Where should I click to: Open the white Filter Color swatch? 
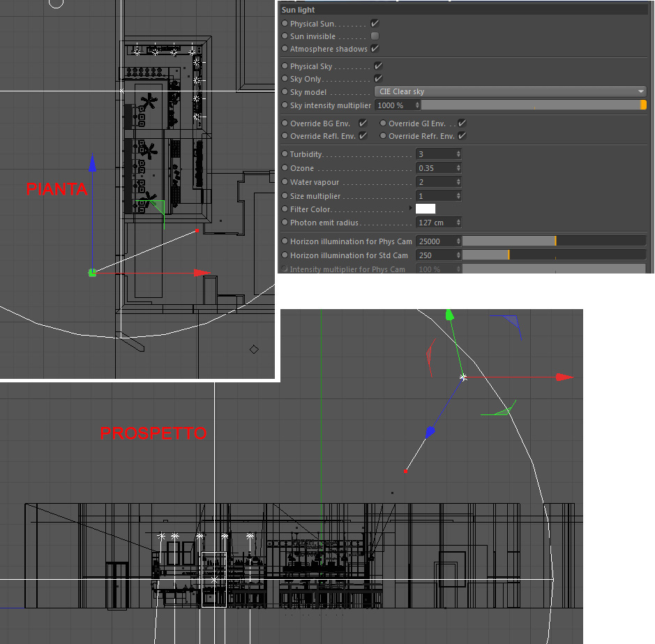tap(426, 209)
